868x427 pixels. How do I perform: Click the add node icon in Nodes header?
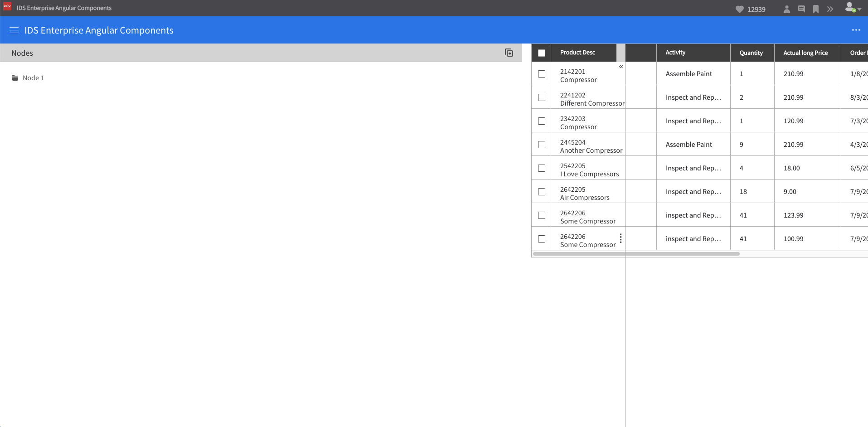click(x=509, y=53)
